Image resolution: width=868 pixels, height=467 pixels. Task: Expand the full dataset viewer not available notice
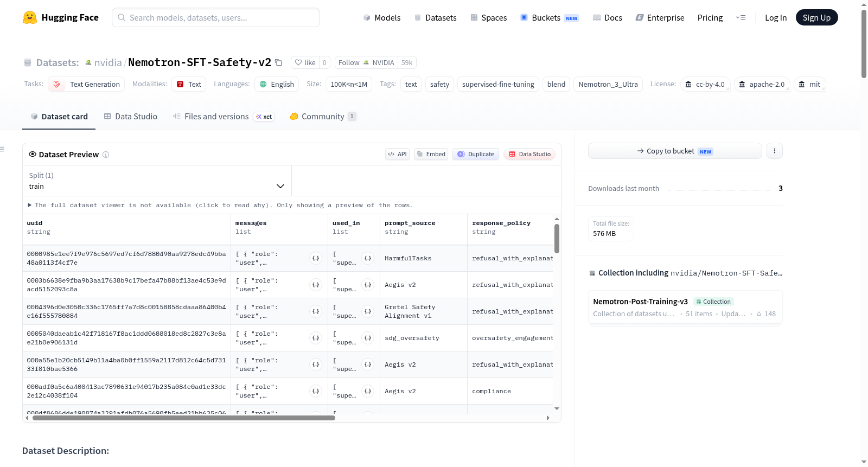[x=220, y=205]
